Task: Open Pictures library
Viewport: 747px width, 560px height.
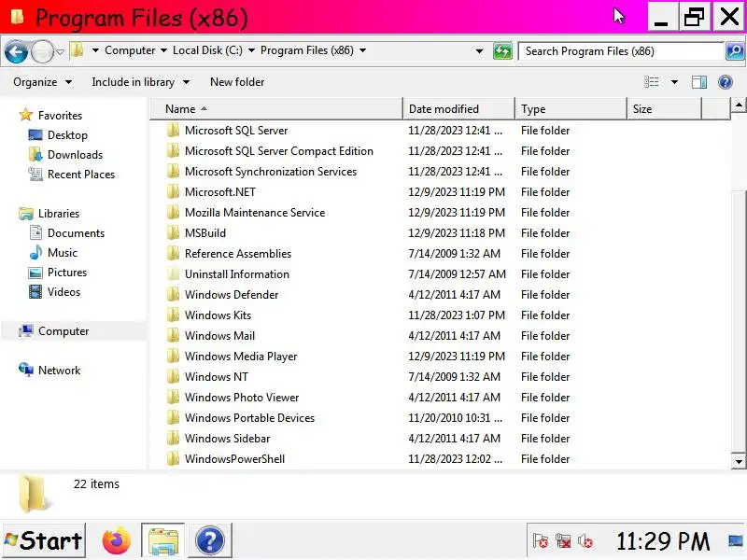Action: (x=67, y=273)
